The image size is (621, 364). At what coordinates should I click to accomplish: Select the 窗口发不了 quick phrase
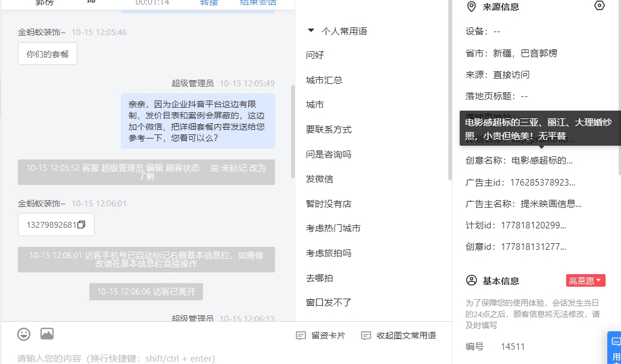point(328,303)
